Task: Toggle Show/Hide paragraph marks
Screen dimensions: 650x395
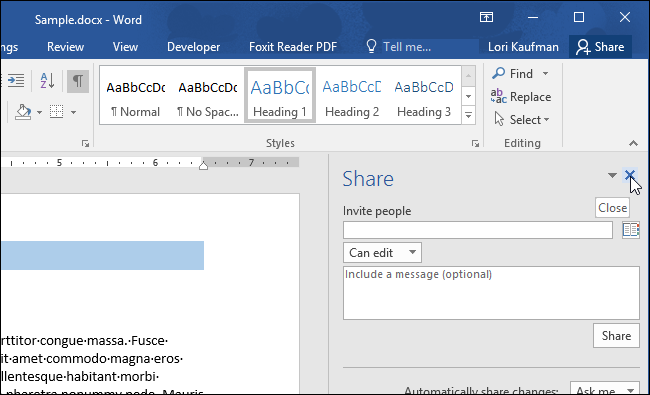Action: click(x=78, y=80)
